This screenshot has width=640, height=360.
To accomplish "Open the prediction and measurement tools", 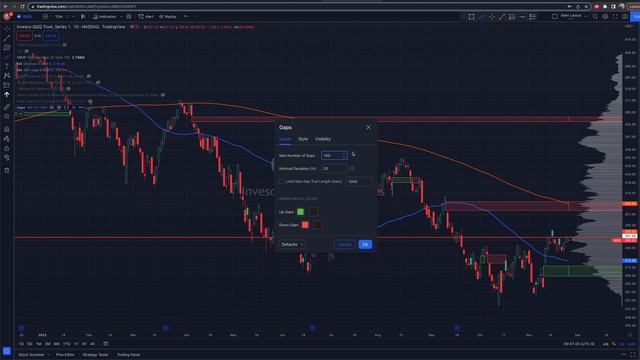I will (7, 85).
